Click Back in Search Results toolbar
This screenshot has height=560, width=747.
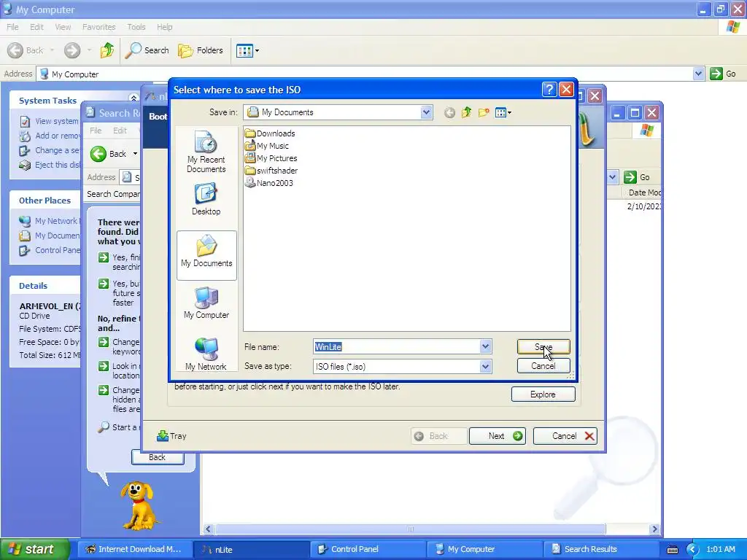tap(109, 153)
